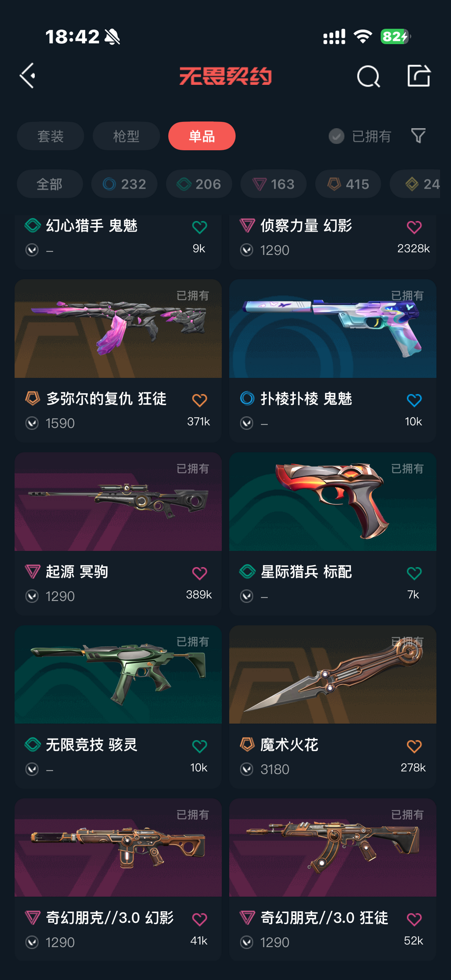Tap heart icon on 扑棱扑棱 鬼魅
The width and height of the screenshot is (451, 980).
(414, 400)
